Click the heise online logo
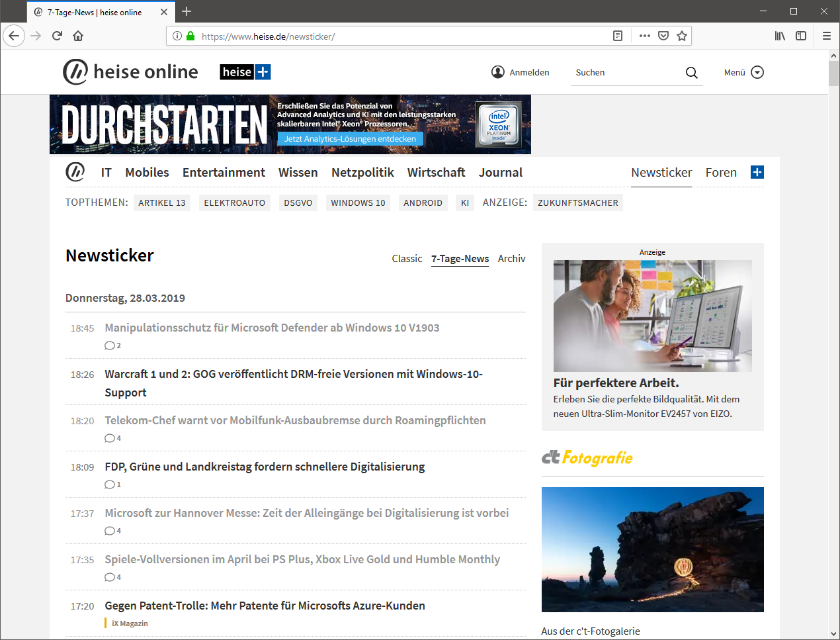Viewport: 840px width, 640px height. [130, 71]
